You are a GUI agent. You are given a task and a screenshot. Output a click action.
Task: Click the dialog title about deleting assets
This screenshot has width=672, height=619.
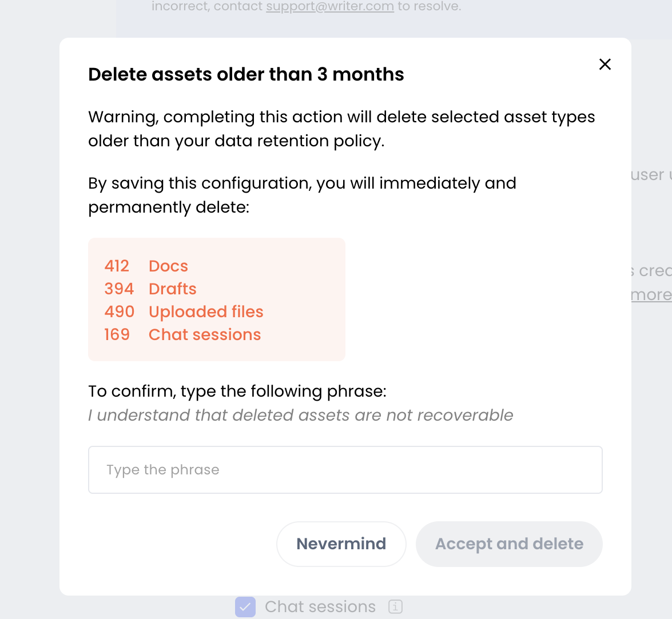(x=246, y=74)
